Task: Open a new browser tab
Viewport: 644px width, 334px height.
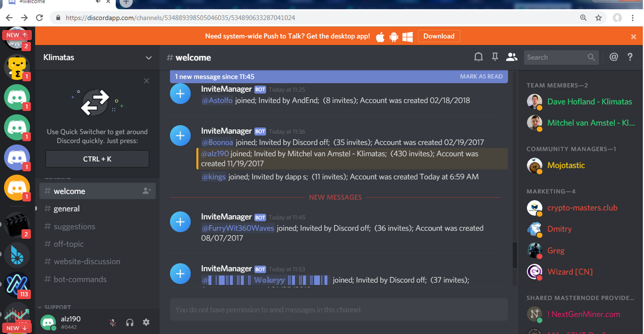Action: [126, 3]
